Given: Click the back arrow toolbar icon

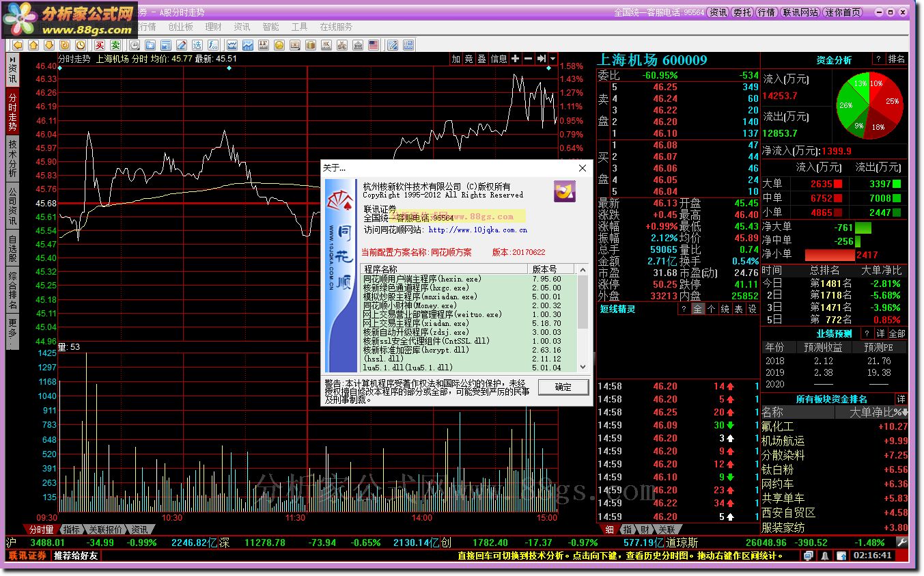Looking at the screenshot, I should 18,45.
